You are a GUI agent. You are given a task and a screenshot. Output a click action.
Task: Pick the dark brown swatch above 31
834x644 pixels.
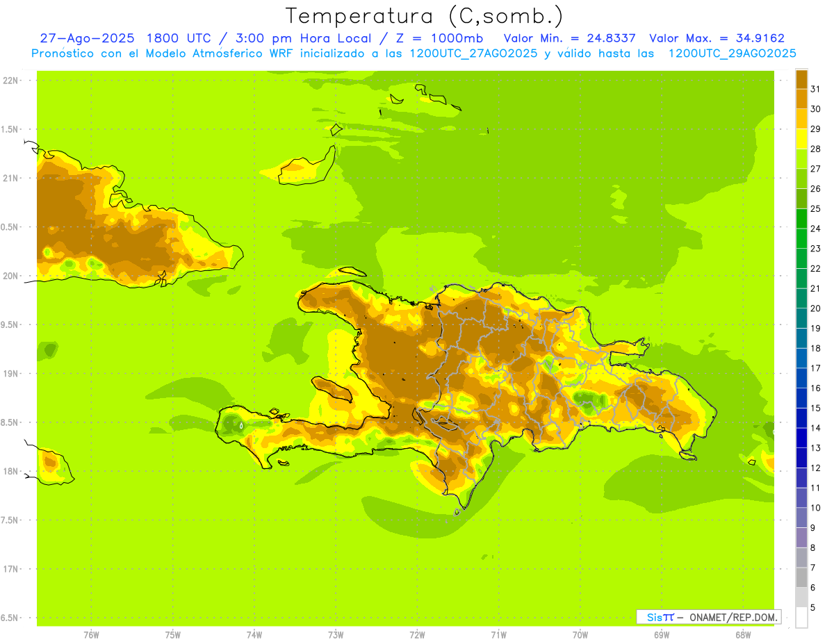(801, 79)
